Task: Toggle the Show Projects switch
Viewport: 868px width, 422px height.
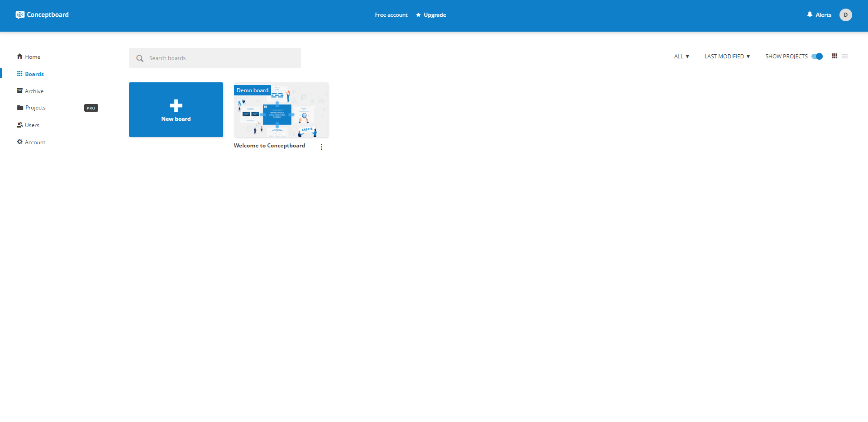Action: pyautogui.click(x=817, y=57)
